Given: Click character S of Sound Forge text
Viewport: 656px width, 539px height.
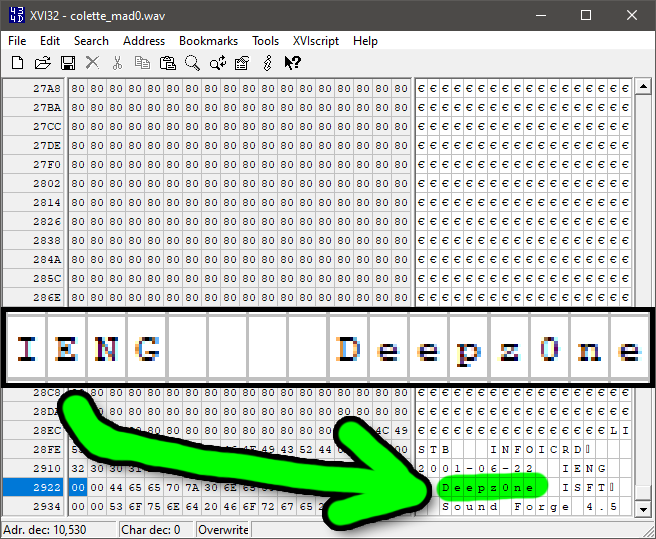Looking at the screenshot, I should click(x=446, y=506).
